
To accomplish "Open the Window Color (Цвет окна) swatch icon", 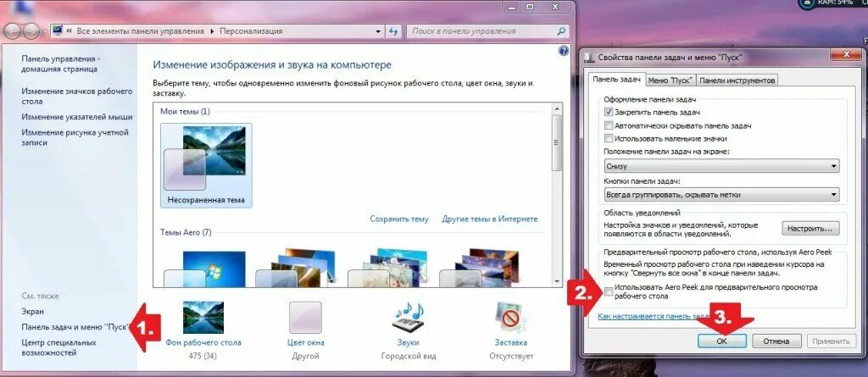I will point(305,317).
